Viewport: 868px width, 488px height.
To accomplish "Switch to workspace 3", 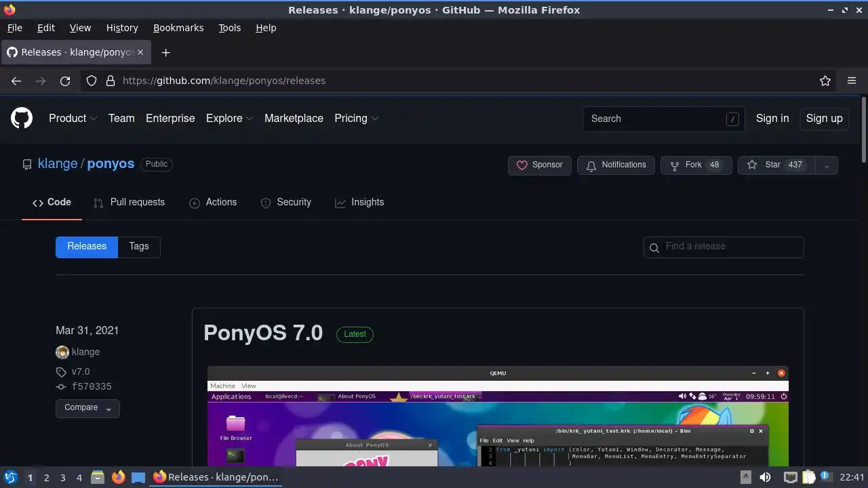I will click(62, 478).
